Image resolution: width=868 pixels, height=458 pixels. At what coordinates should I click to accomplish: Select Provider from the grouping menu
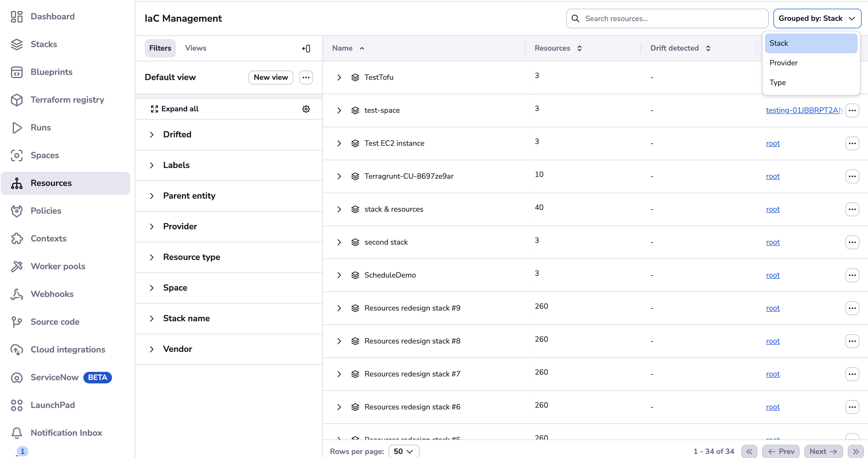tap(783, 63)
